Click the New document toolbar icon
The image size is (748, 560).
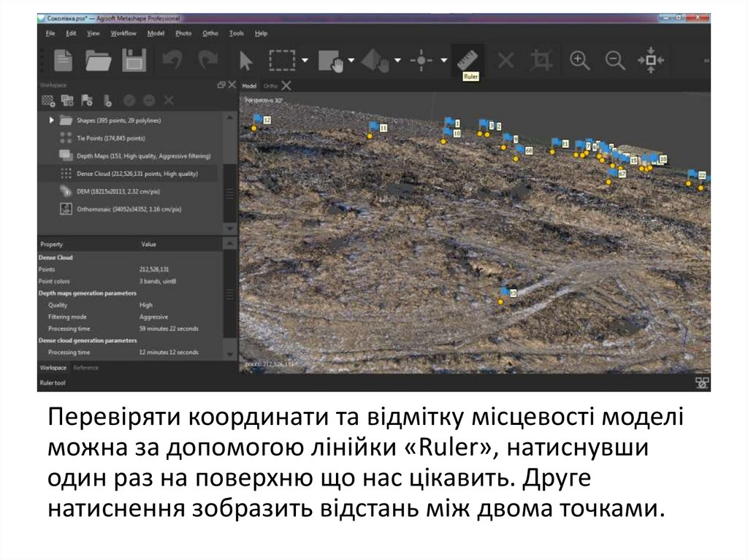(64, 61)
